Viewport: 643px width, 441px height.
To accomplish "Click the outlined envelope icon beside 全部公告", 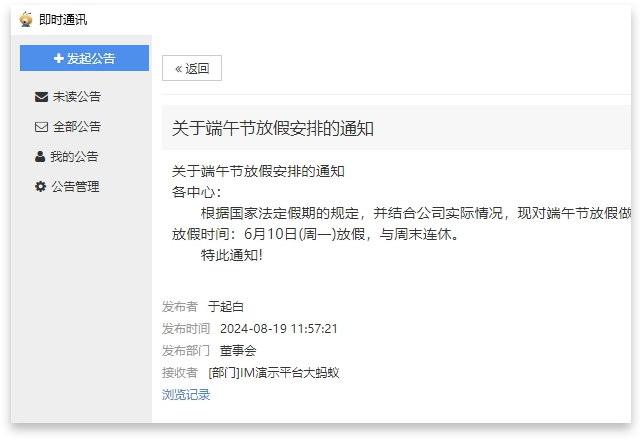I will click(41, 127).
